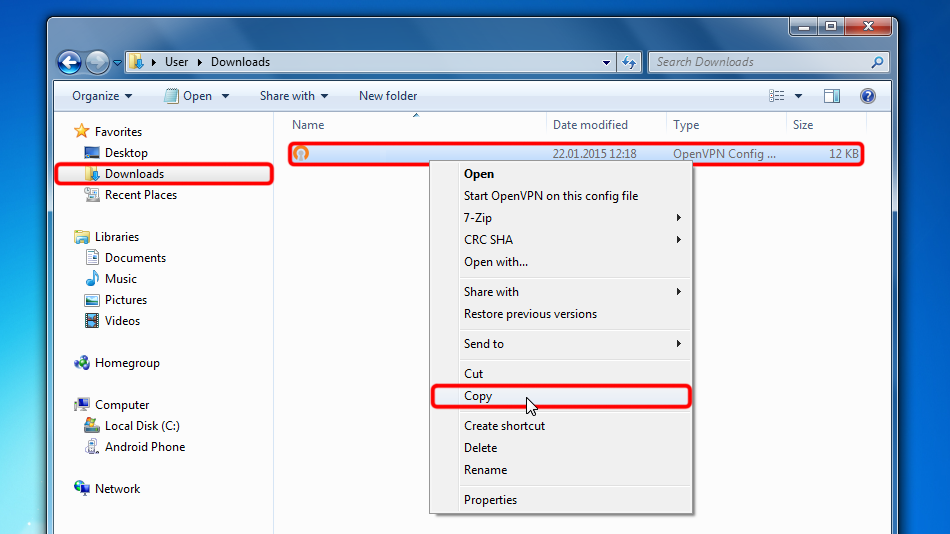Open Downloads in the Favorites list
The height and width of the screenshot is (534, 950).
point(134,174)
